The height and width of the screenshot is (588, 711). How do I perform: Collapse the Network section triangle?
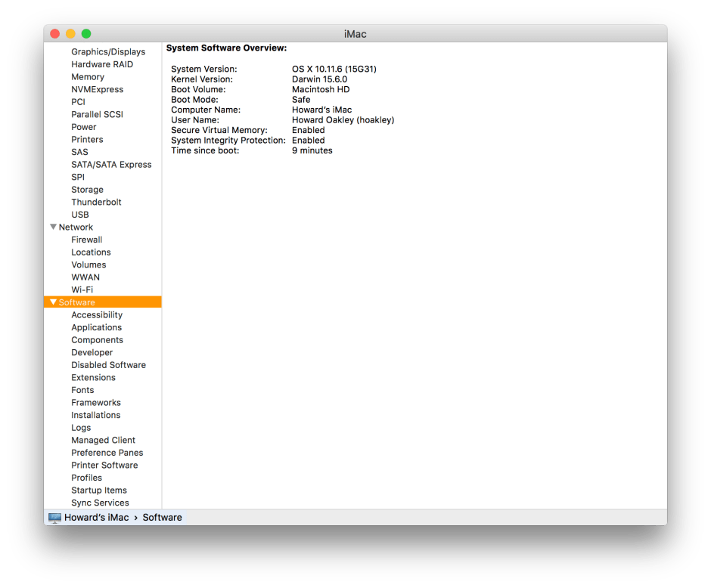click(x=53, y=227)
